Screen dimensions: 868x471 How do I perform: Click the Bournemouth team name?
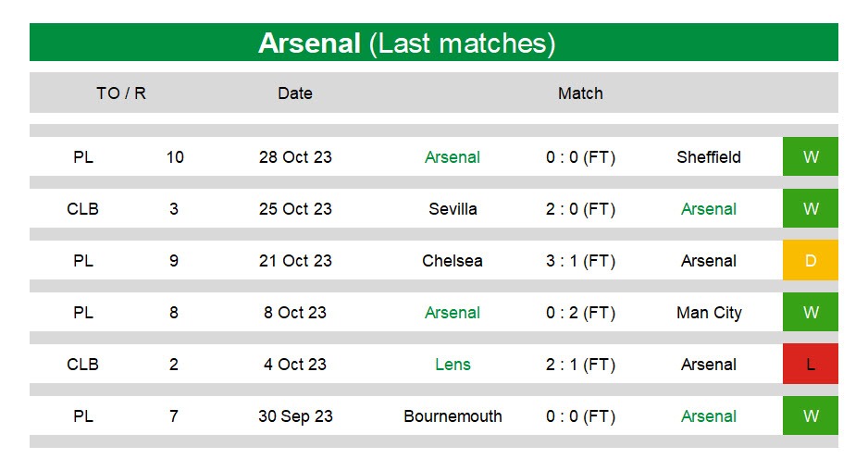[x=453, y=416]
